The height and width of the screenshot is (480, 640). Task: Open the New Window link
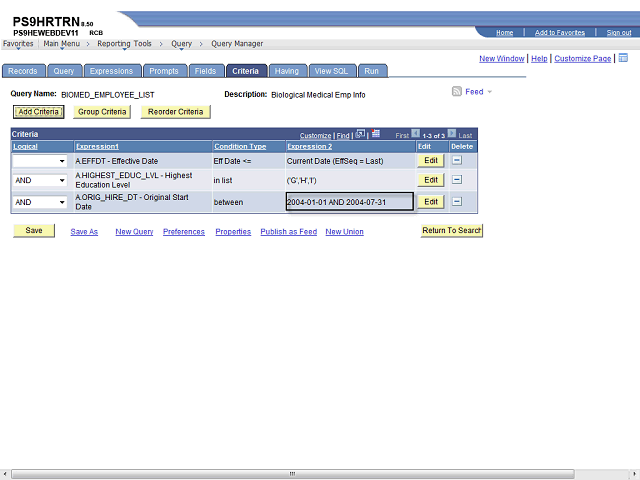pyautogui.click(x=502, y=59)
